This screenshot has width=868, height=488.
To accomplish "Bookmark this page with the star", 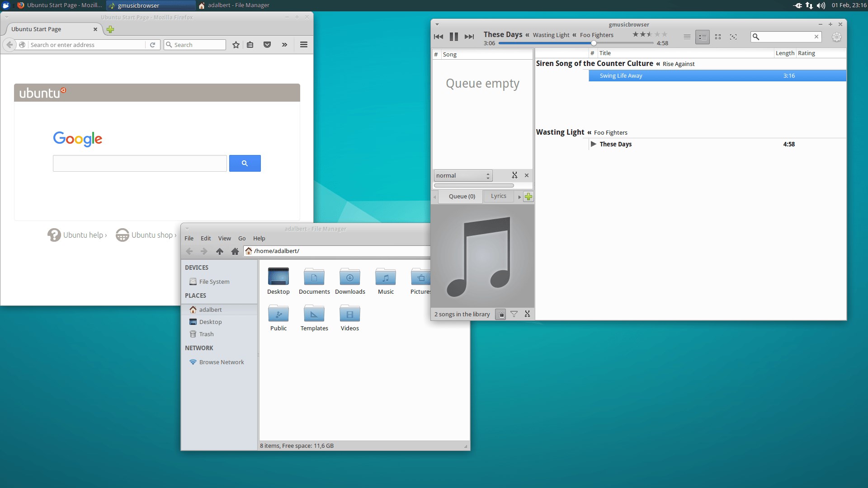I will click(236, 45).
